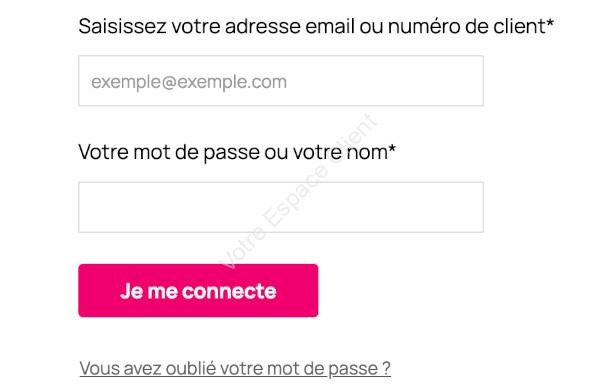Click the words mot de passe in the second label

pos(196,152)
